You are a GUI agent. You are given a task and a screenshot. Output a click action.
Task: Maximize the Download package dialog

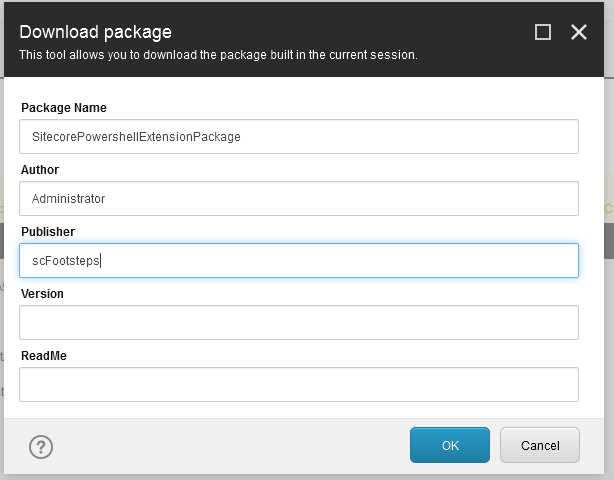point(543,32)
